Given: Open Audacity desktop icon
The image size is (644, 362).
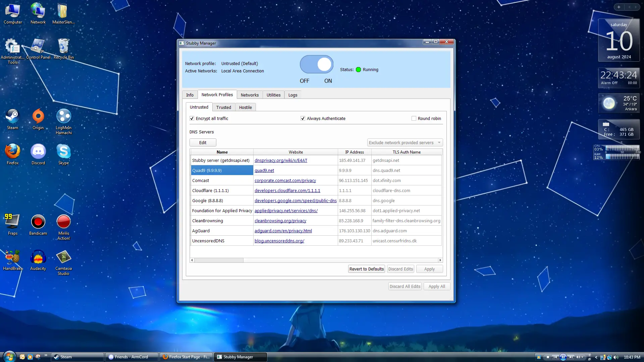Looking at the screenshot, I should tap(38, 260).
